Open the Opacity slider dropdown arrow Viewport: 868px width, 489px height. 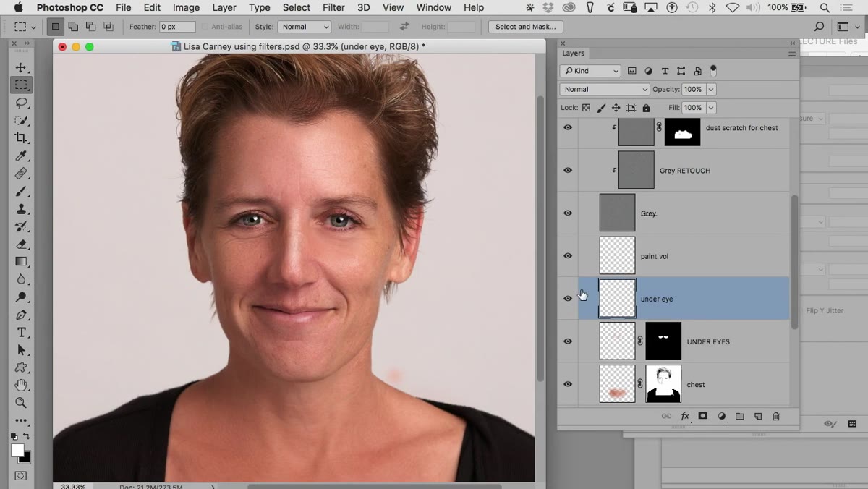click(x=711, y=90)
